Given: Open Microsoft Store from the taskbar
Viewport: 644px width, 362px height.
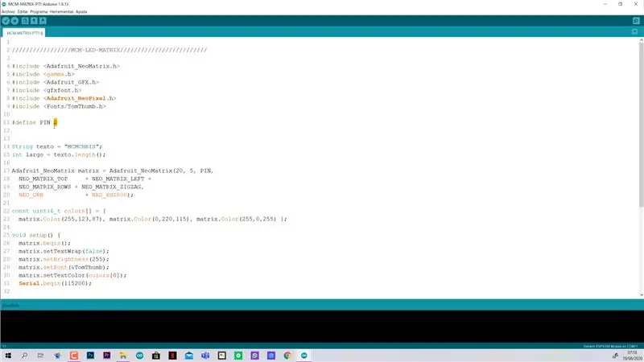Looking at the screenshot, I should (156, 356).
